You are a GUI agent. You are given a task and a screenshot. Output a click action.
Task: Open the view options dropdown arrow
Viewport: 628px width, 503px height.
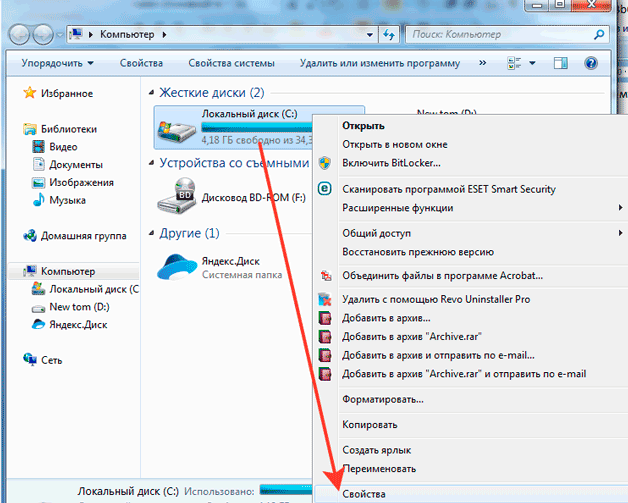pyautogui.click(x=533, y=63)
